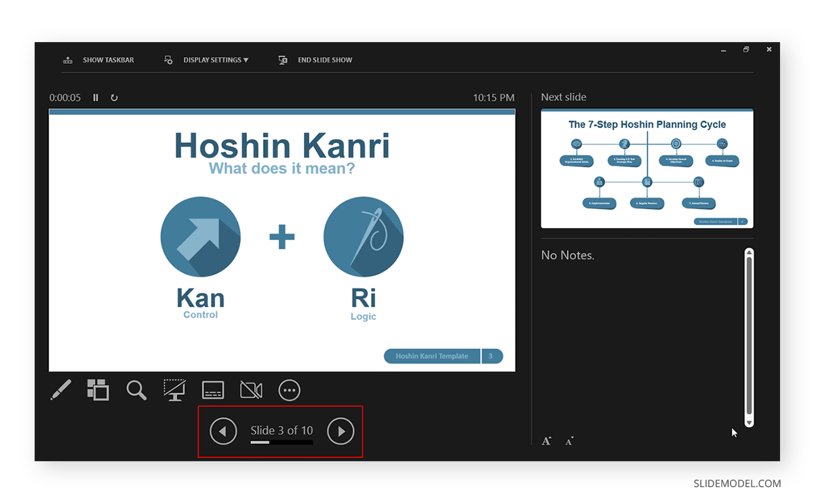The image size is (814, 504).
Task: Select the Next slide preview thumbnail
Action: point(646,169)
